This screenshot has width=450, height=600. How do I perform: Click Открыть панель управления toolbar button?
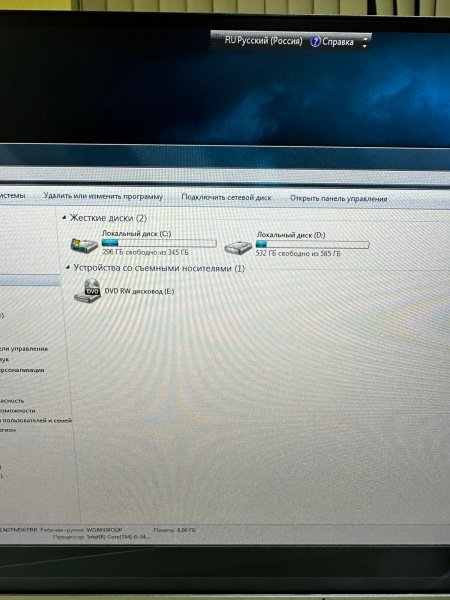coord(339,198)
